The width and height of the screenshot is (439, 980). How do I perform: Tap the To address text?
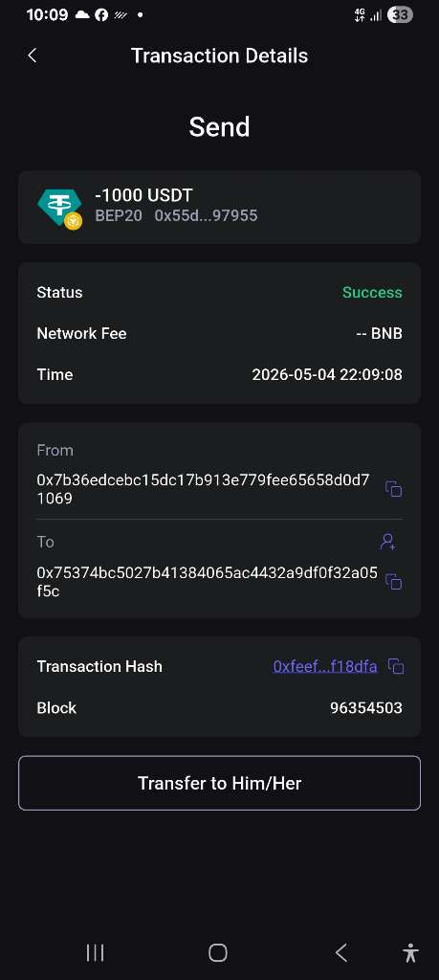coord(207,582)
